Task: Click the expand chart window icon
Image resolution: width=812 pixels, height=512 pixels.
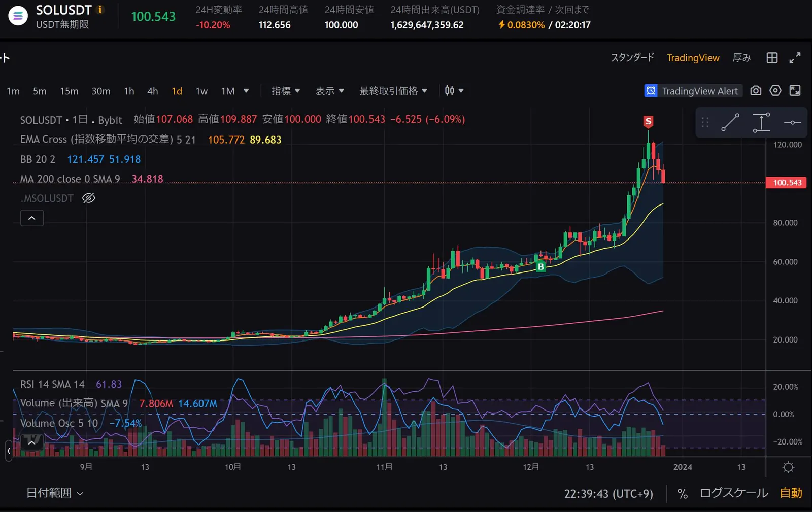Action: pyautogui.click(x=795, y=91)
